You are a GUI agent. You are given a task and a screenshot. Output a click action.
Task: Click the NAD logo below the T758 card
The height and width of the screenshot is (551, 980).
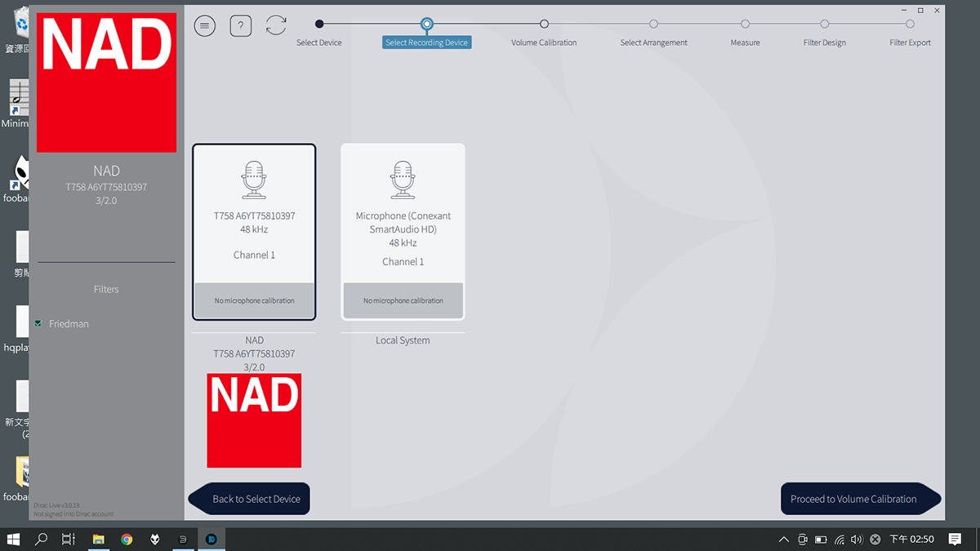(x=254, y=420)
